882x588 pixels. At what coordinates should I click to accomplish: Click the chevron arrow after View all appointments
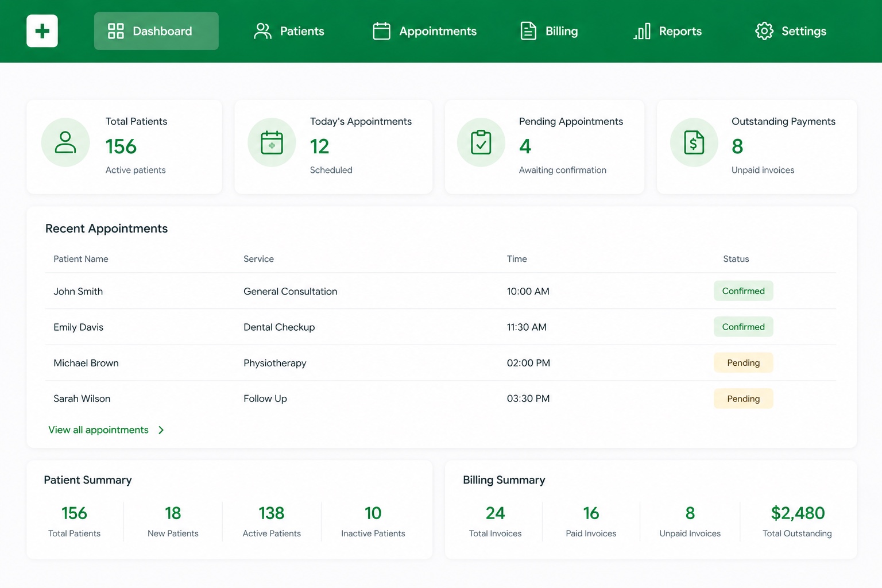coord(161,430)
